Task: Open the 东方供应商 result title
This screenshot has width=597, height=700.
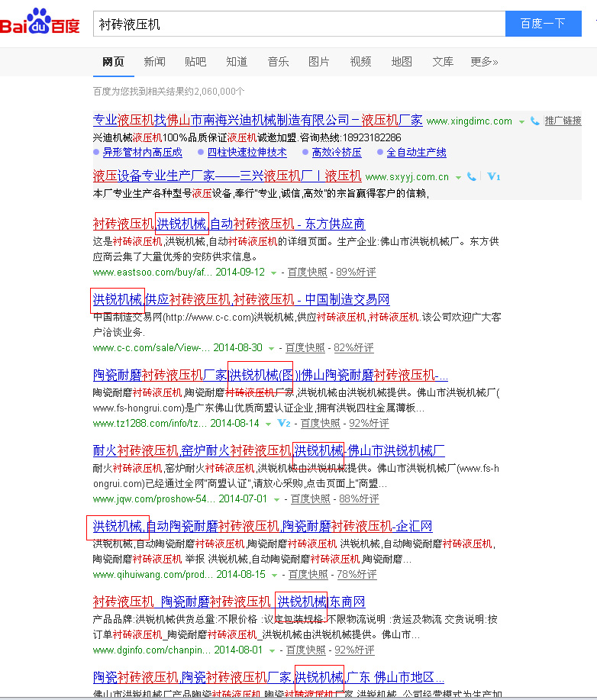Action: click(229, 224)
